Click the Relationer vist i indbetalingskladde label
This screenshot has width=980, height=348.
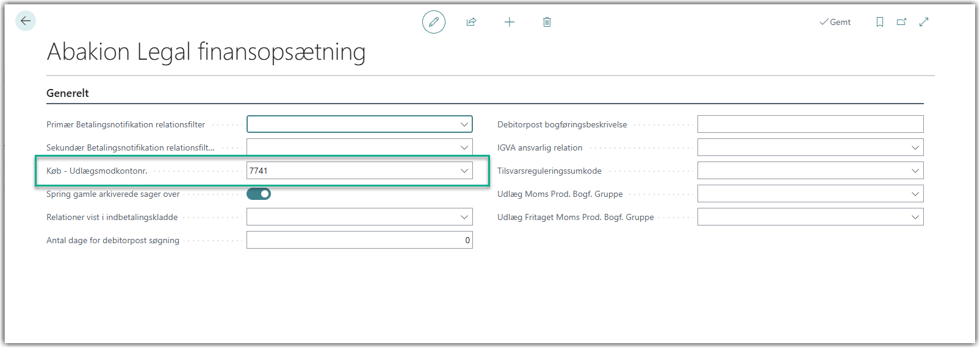pos(112,217)
